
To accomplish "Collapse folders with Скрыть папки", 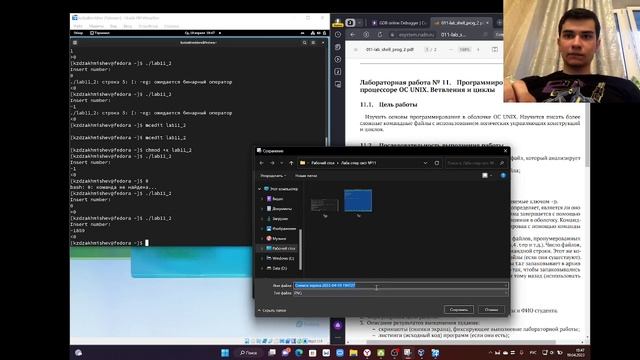I will (x=272, y=311).
